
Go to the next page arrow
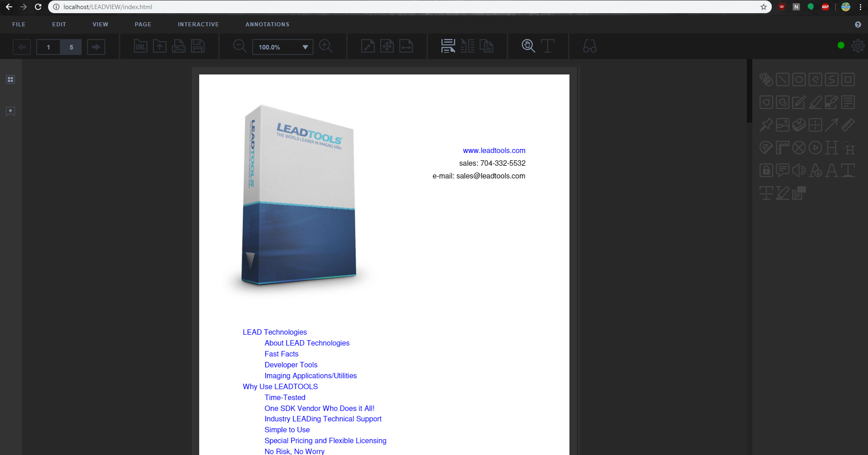(x=96, y=47)
